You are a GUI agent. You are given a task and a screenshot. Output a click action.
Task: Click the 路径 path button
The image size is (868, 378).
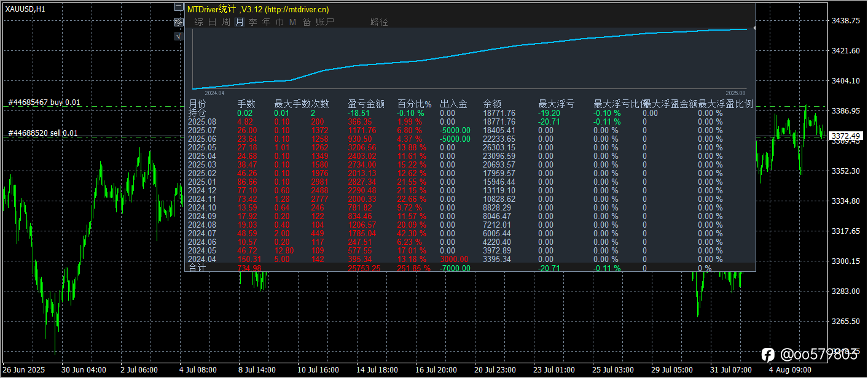tap(379, 22)
